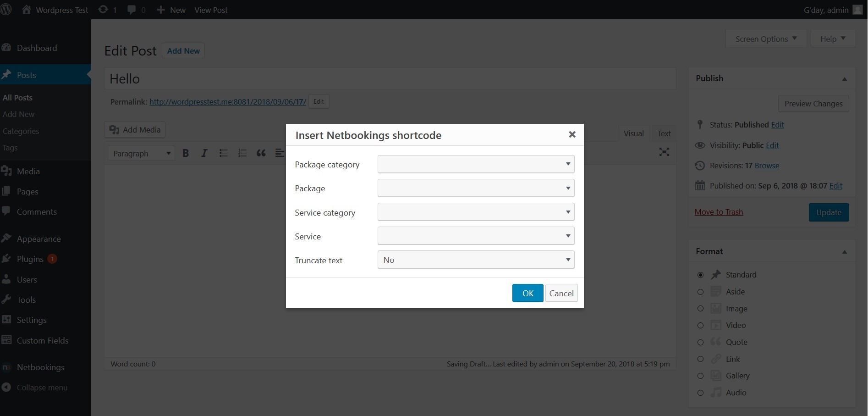The image size is (868, 416).
Task: Open Media library menu
Action: tap(28, 171)
